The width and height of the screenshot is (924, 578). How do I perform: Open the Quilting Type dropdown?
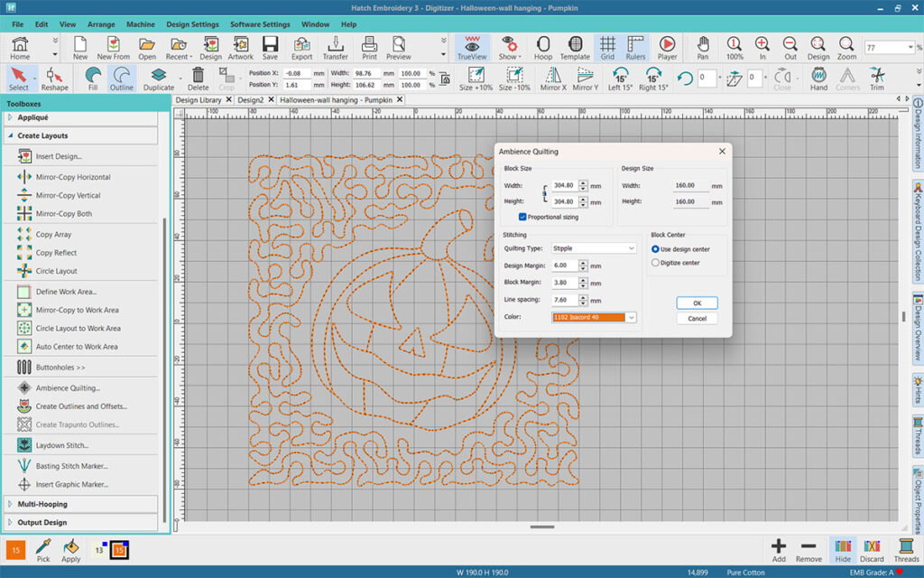pyautogui.click(x=594, y=247)
